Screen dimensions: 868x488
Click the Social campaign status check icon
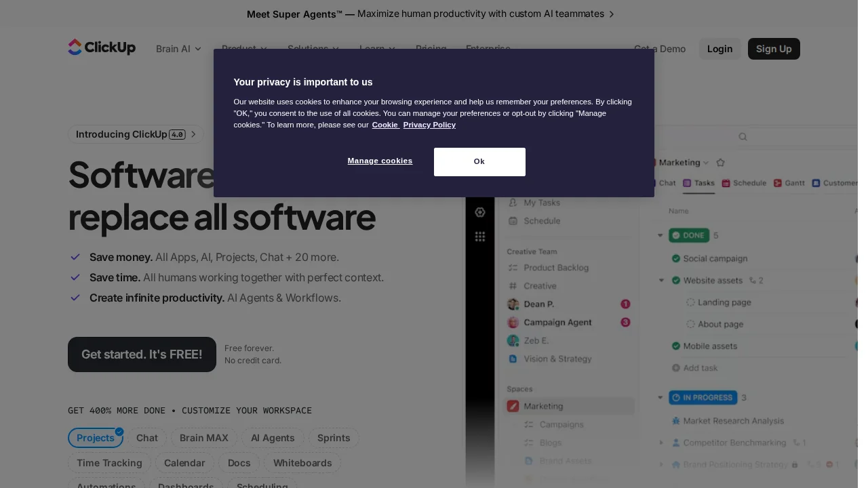point(676,259)
